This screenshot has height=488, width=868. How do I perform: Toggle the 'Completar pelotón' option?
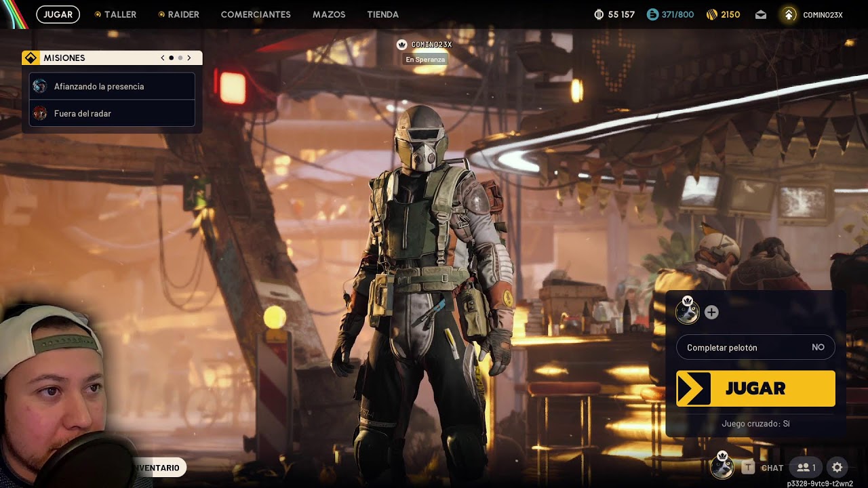click(x=755, y=348)
